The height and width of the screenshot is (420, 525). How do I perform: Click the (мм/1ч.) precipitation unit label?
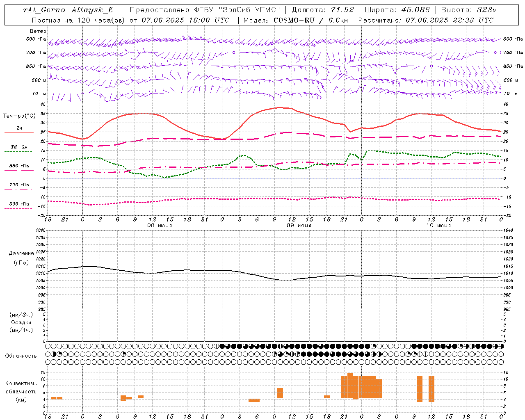[x=21, y=330]
